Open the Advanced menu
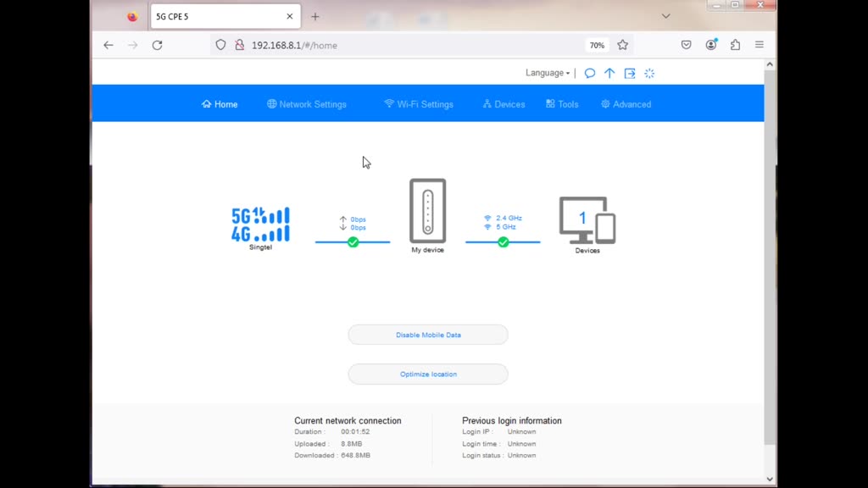This screenshot has width=868, height=488. point(626,104)
